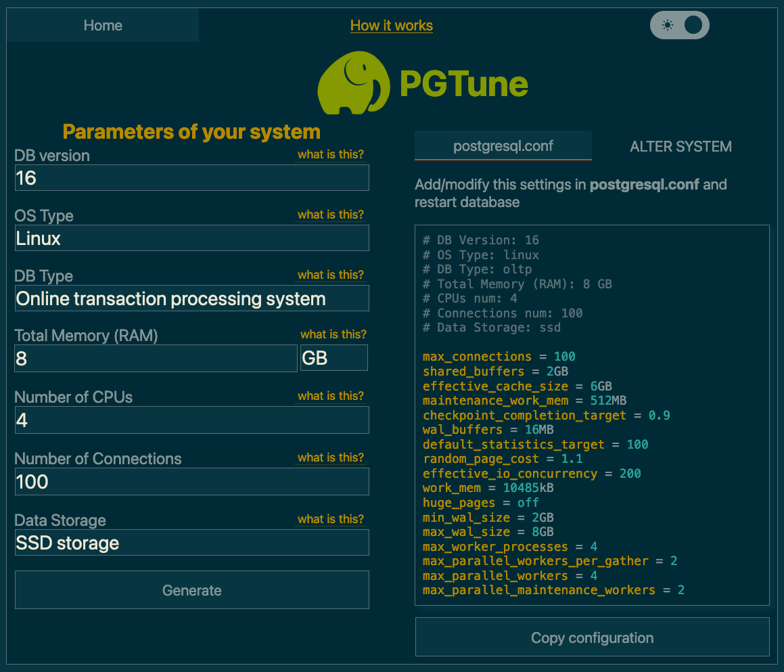Go to the Home tab
Viewport: 784px width, 672px height.
point(103,25)
